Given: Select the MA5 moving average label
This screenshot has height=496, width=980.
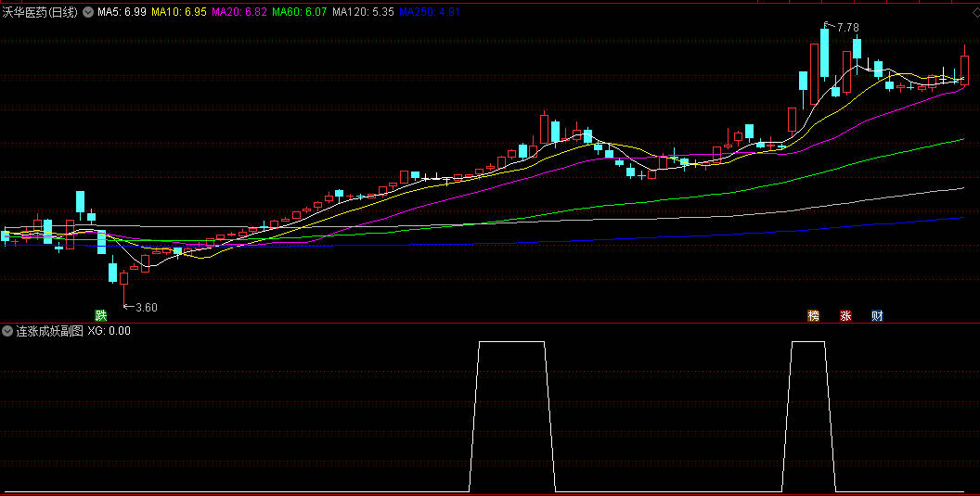Looking at the screenshot, I should [121, 12].
